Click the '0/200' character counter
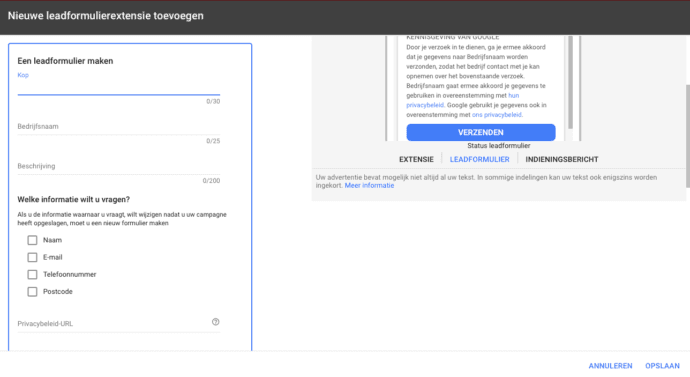690x377 pixels. point(211,181)
